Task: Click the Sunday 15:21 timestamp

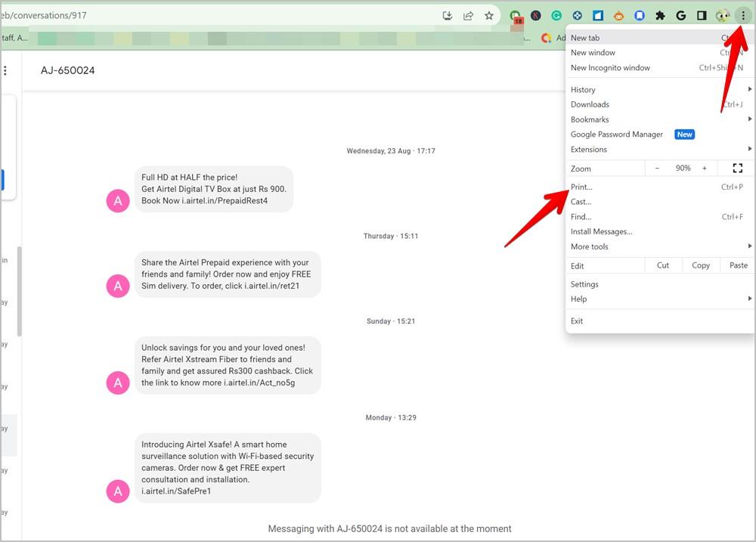Action: [x=391, y=321]
